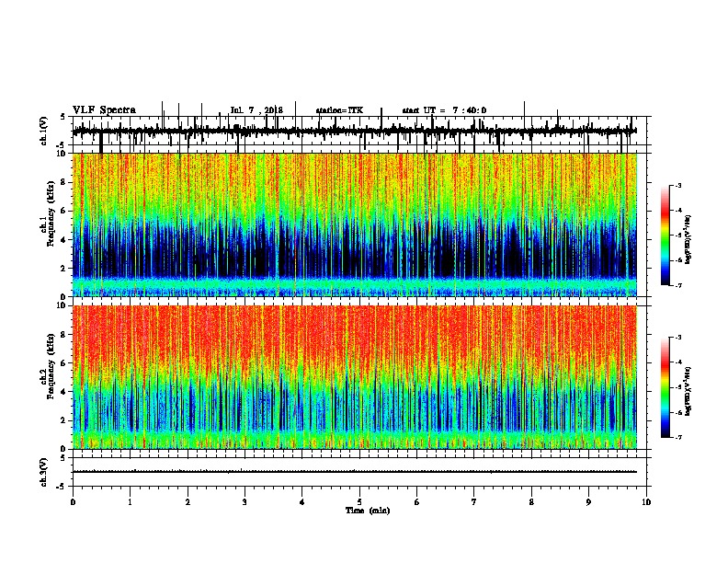Click the ch.2 "Frequency (kHz)" axis label
The width and height of the screenshot is (728, 563).
coord(51,366)
